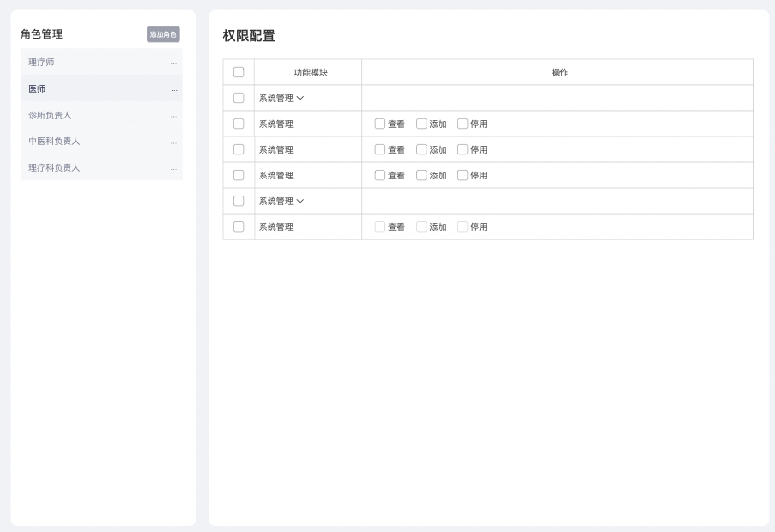Enable 查看 permission in the last 系统管理 row
The image size is (775, 532).
378,227
